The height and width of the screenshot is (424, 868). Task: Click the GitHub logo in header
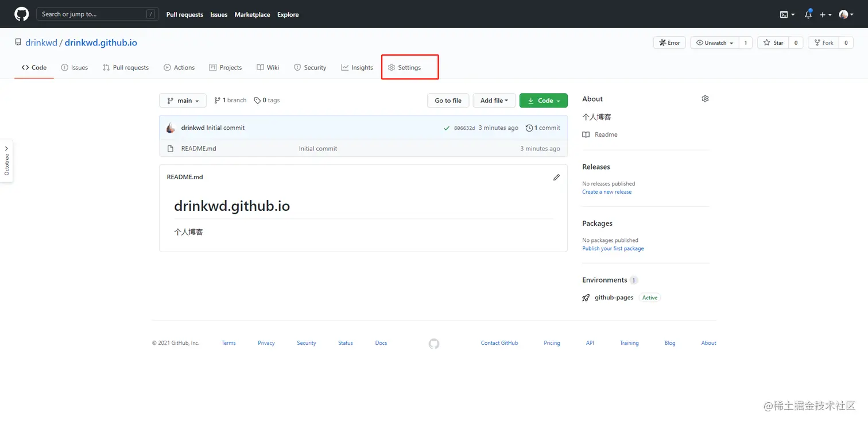pos(22,14)
